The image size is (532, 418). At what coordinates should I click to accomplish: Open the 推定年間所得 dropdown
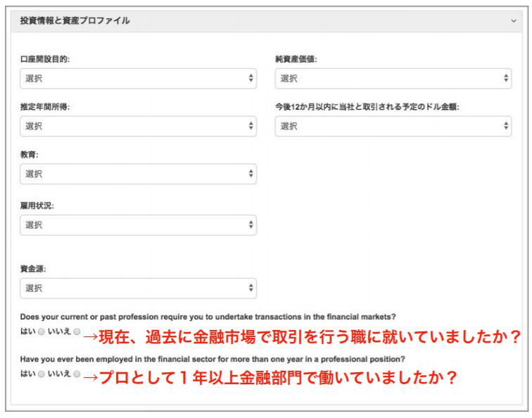138,126
